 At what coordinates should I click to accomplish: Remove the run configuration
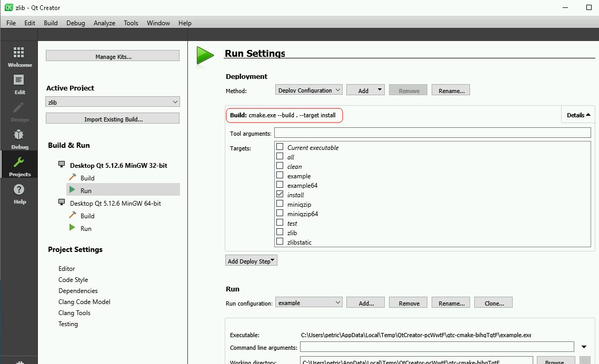pyautogui.click(x=408, y=302)
